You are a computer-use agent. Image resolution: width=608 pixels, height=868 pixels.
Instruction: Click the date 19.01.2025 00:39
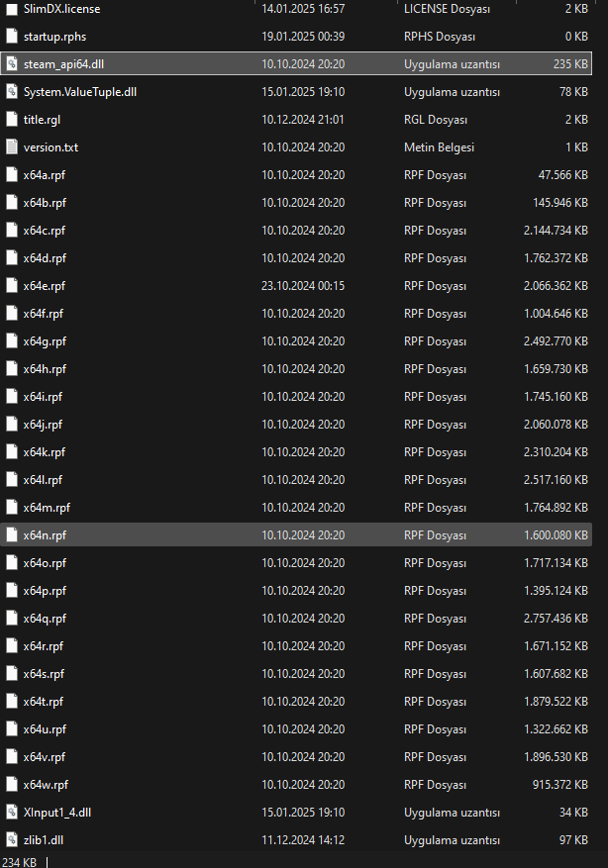[x=303, y=37]
